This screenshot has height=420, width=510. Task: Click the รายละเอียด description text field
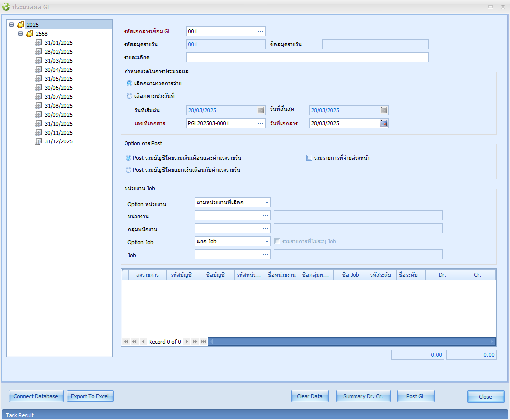(307, 57)
